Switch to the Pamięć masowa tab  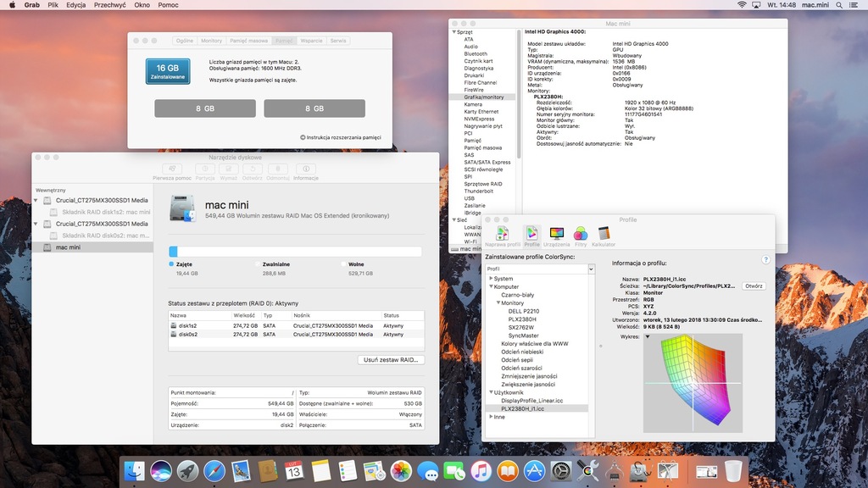[x=248, y=41]
